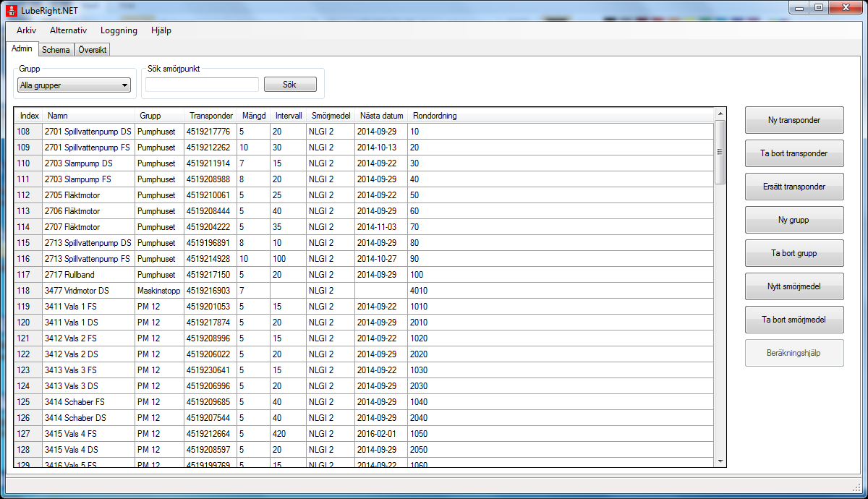Screen dimensions: 868x499
Task: Click the Nytt smörjmedel button
Action: pyautogui.click(x=794, y=286)
